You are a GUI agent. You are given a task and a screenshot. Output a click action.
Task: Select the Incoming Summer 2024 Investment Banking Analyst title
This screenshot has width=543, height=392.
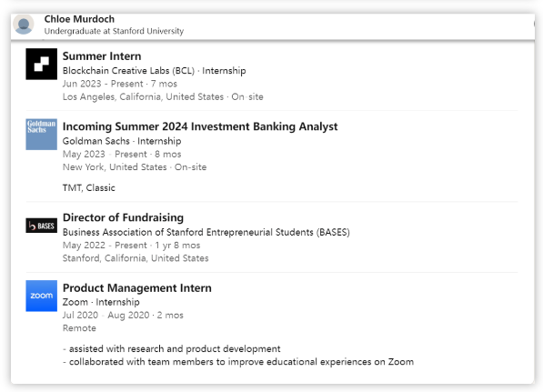pyautogui.click(x=200, y=126)
